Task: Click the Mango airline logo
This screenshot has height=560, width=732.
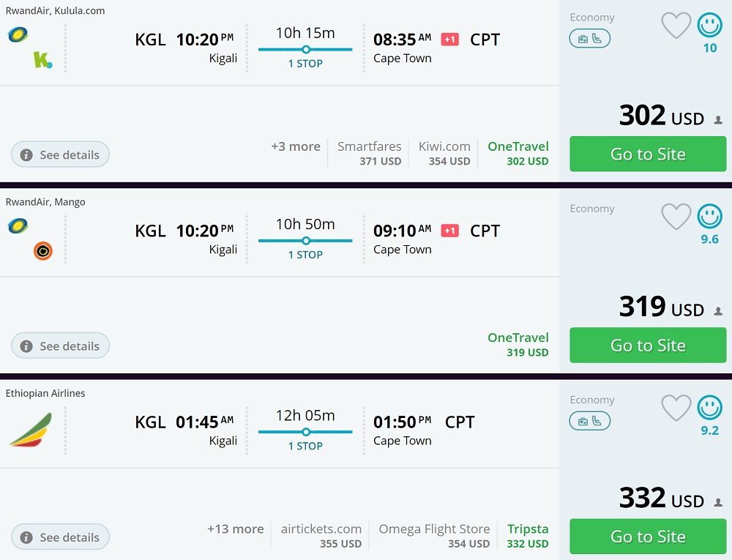Action: pyautogui.click(x=43, y=251)
